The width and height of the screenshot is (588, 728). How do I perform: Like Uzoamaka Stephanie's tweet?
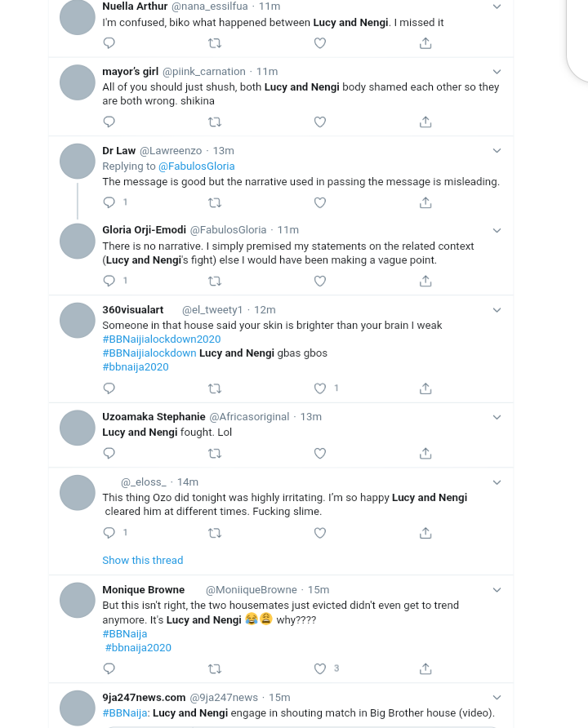pyautogui.click(x=320, y=453)
